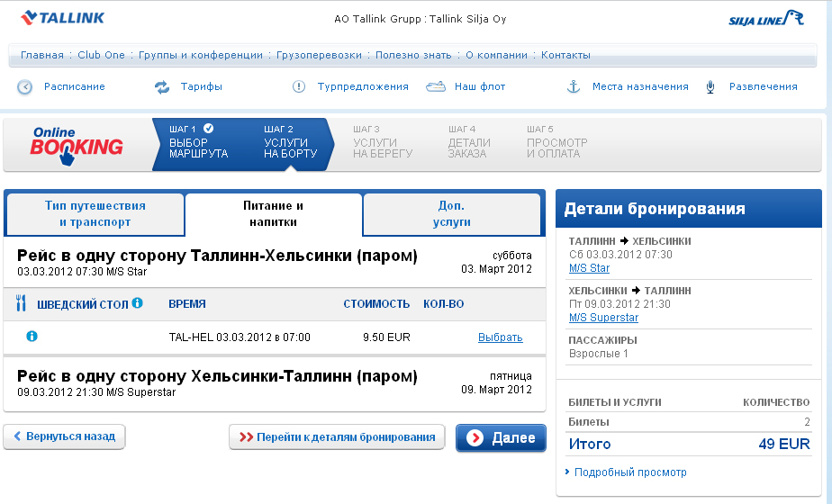Click the Silja Line logo

(x=766, y=19)
